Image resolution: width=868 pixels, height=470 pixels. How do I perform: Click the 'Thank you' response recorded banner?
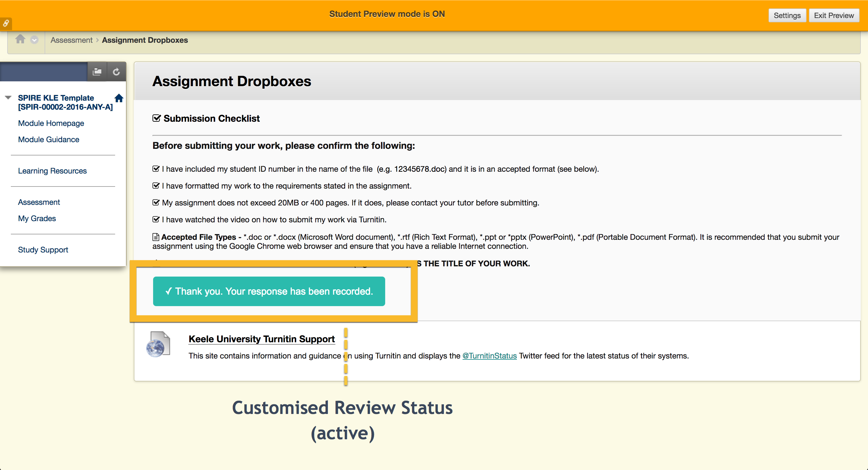[x=269, y=291]
